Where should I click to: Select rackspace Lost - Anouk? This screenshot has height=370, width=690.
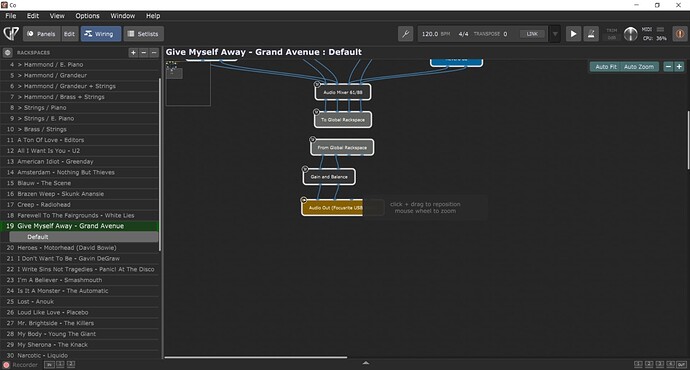(80, 302)
